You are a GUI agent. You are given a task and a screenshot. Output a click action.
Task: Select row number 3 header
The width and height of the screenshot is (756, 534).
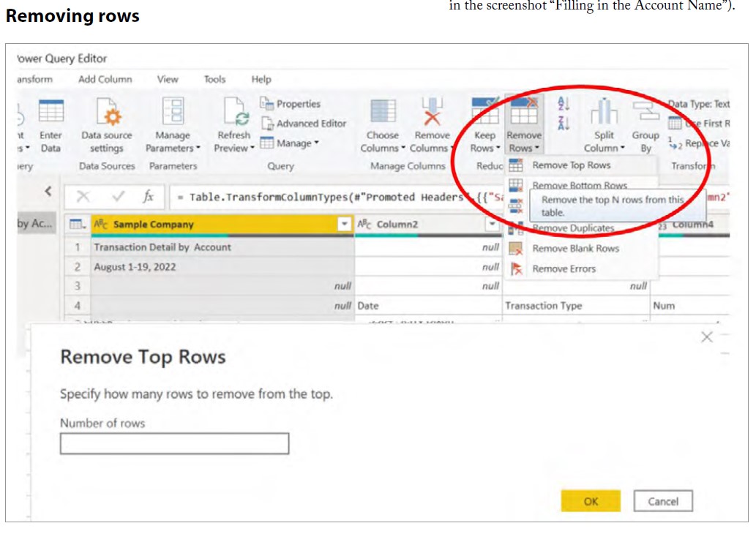click(77, 286)
